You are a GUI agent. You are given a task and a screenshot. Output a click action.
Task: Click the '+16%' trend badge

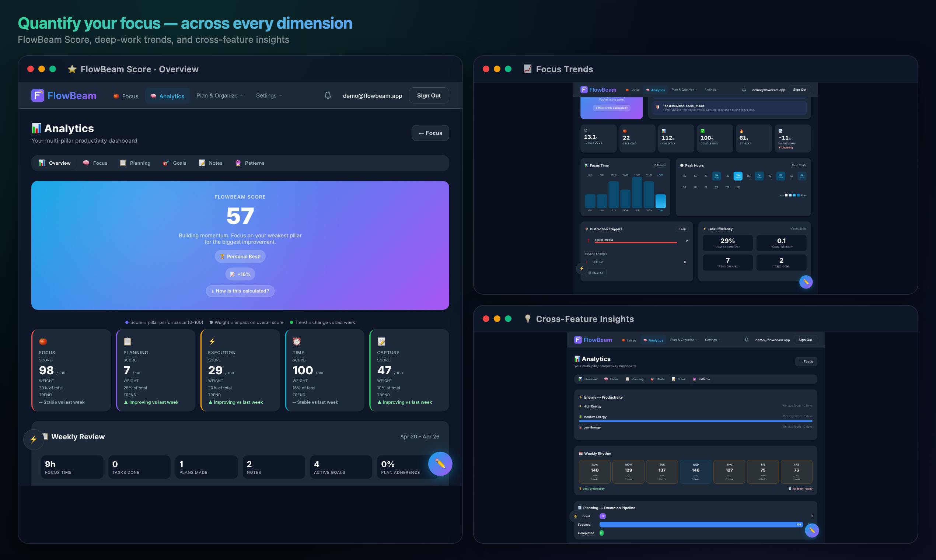[x=240, y=274]
